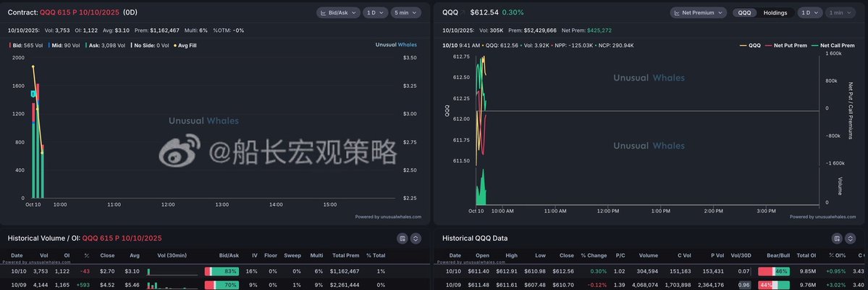Image resolution: width=868 pixels, height=290 pixels.
Task: Click the 46% Bear/Bull bar in 10/10 row
Action: [x=774, y=271]
